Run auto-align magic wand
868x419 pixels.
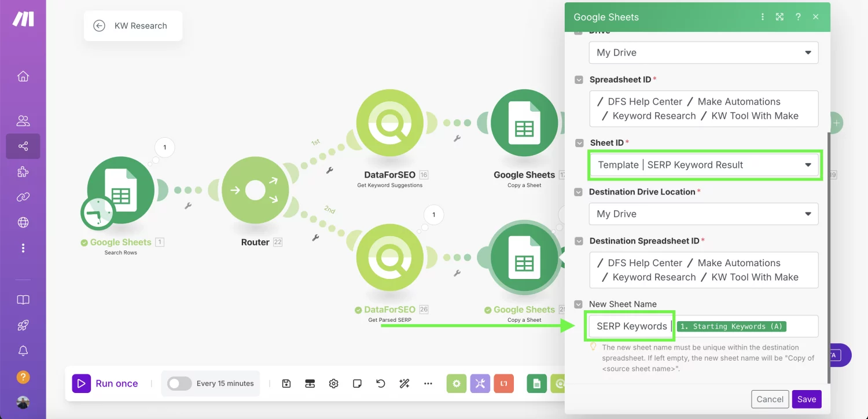pos(404,383)
